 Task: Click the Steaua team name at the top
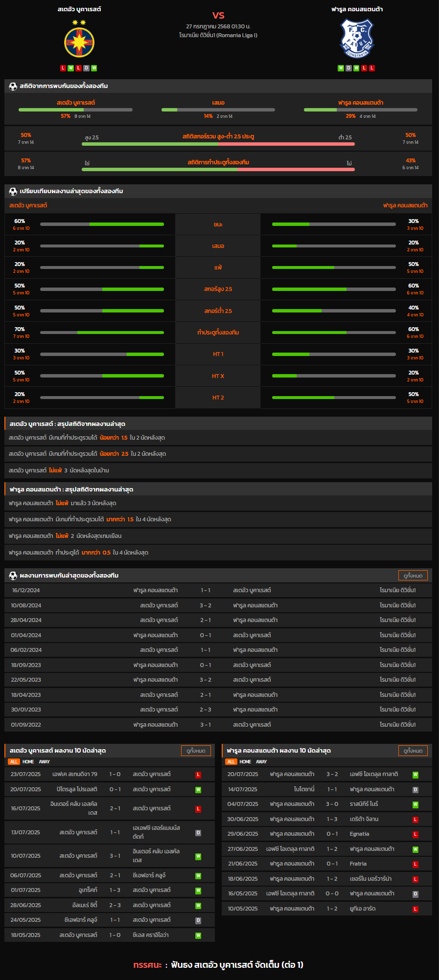coord(79,9)
